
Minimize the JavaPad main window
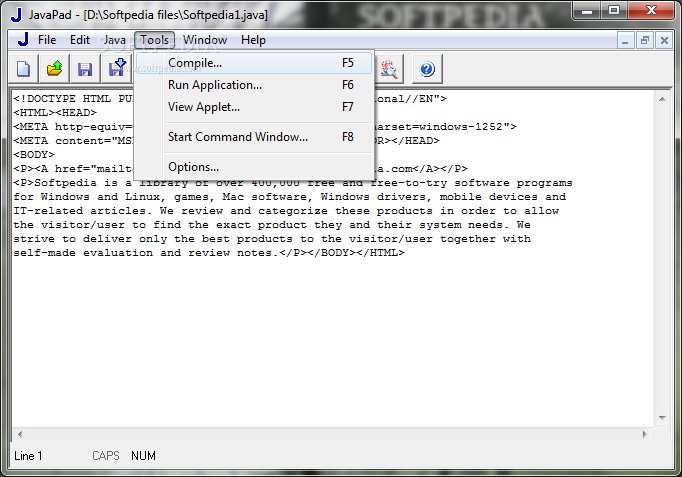coord(587,11)
